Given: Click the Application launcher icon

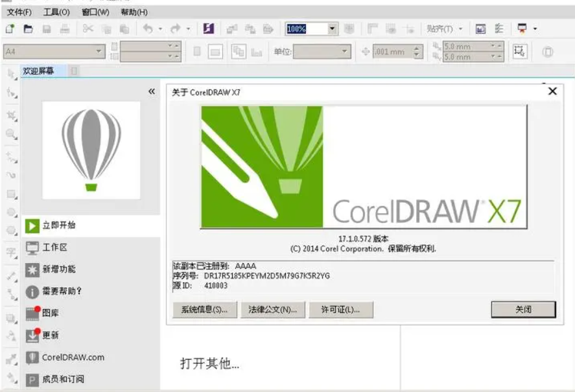Looking at the screenshot, I should pyautogui.click(x=522, y=29).
